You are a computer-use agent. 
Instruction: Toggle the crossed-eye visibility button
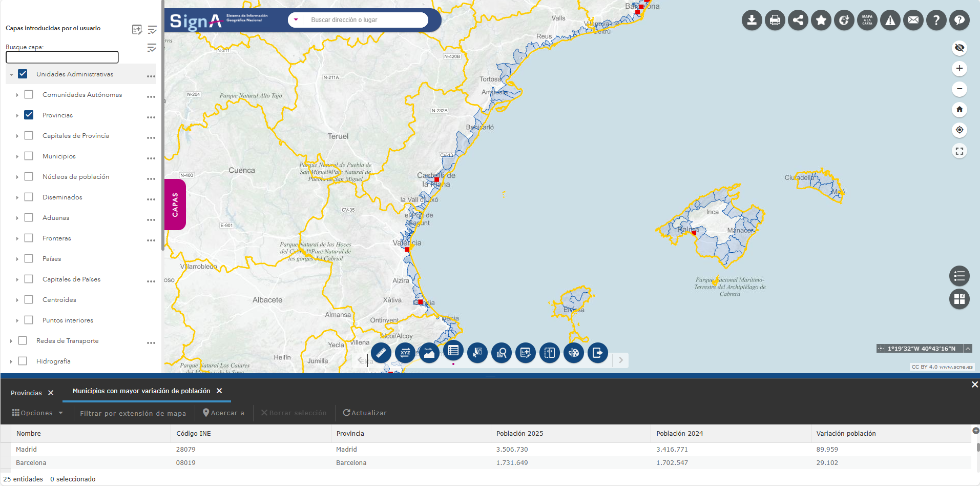[x=960, y=48]
